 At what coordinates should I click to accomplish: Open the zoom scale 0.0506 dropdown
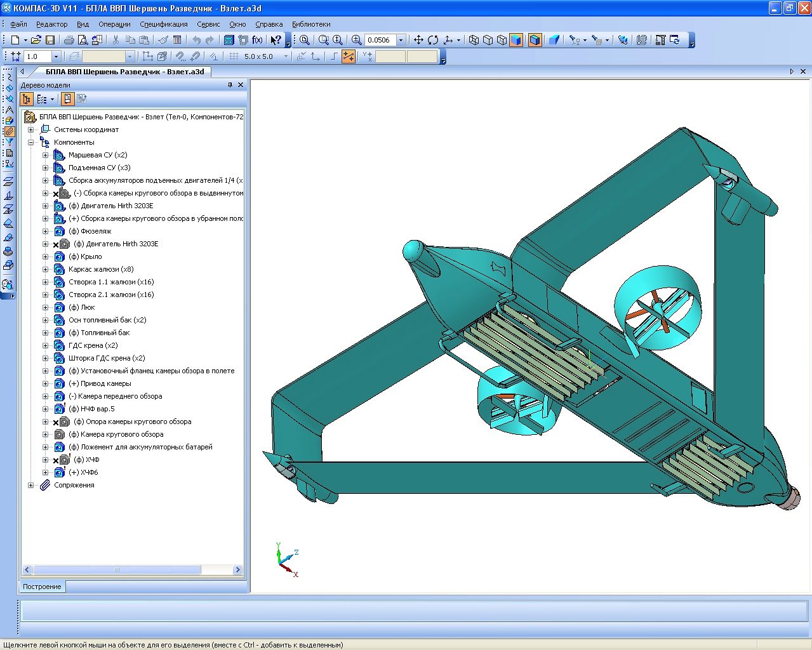(401, 40)
